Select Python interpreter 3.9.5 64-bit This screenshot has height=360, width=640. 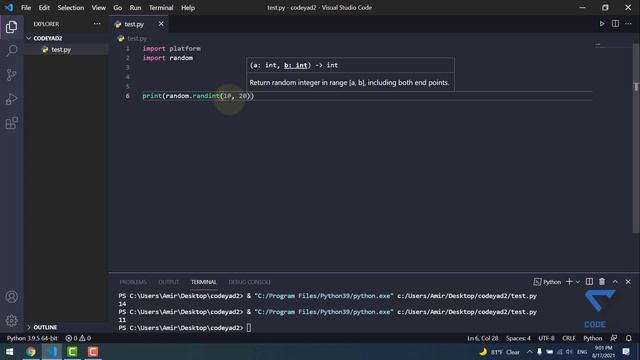pyautogui.click(x=32, y=338)
